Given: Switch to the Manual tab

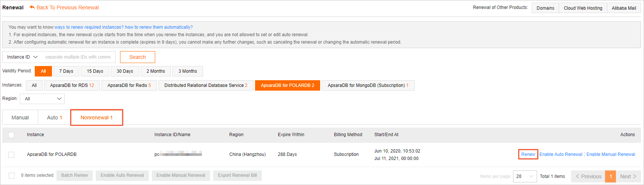Looking at the screenshot, I should pos(20,117).
